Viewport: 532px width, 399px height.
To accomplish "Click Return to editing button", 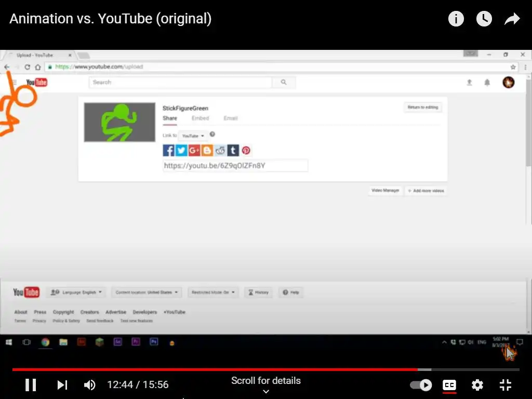I will click(x=423, y=107).
